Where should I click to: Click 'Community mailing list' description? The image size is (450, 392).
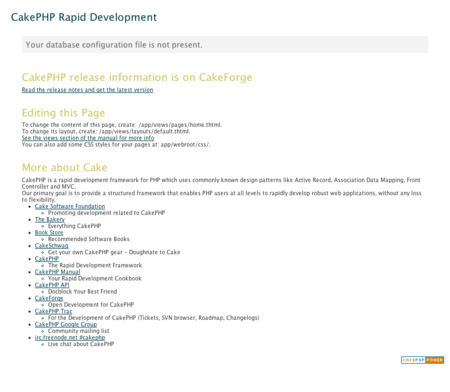(x=78, y=331)
